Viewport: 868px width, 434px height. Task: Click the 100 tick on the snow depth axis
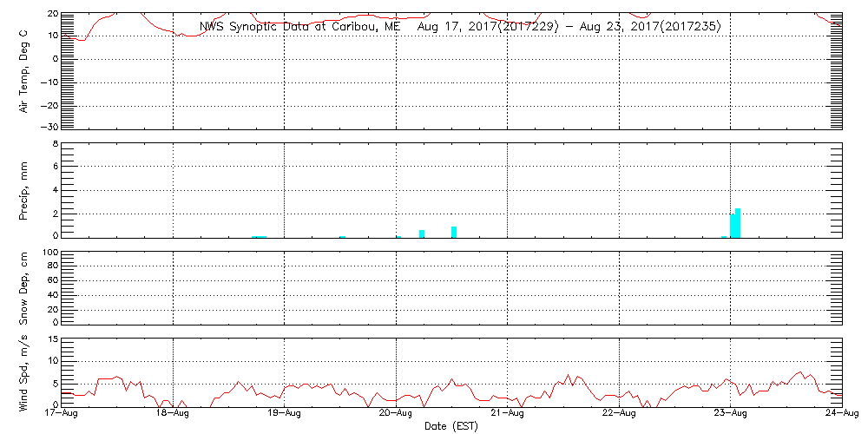click(x=49, y=253)
